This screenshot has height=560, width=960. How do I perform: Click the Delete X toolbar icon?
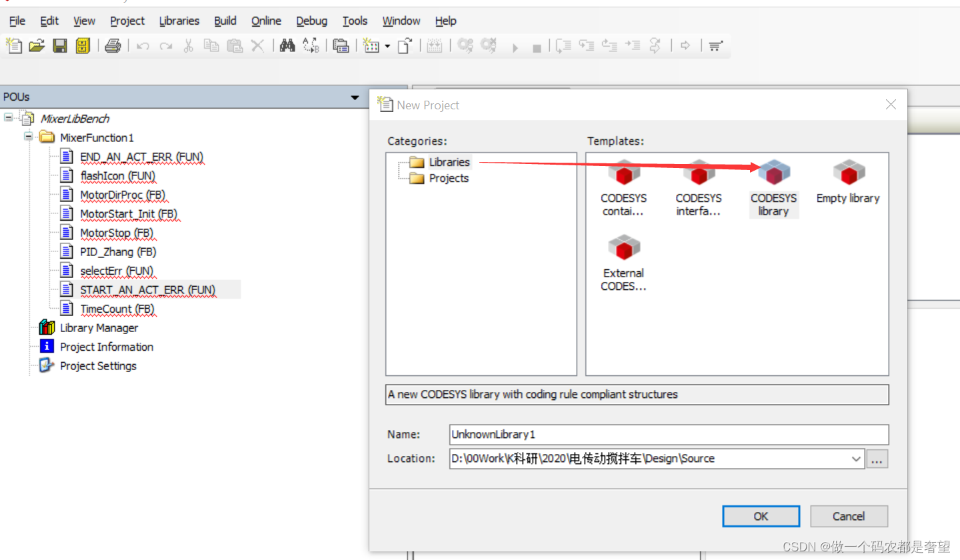click(x=257, y=46)
